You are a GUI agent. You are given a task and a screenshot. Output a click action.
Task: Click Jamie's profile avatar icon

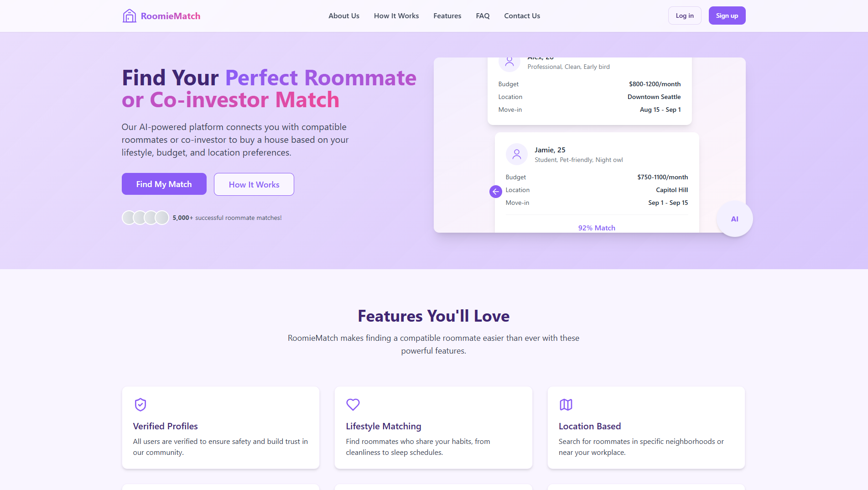coord(516,154)
